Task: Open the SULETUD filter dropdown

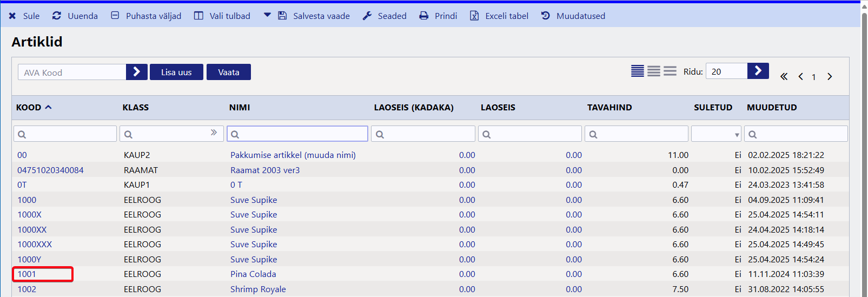Action: tap(716, 134)
